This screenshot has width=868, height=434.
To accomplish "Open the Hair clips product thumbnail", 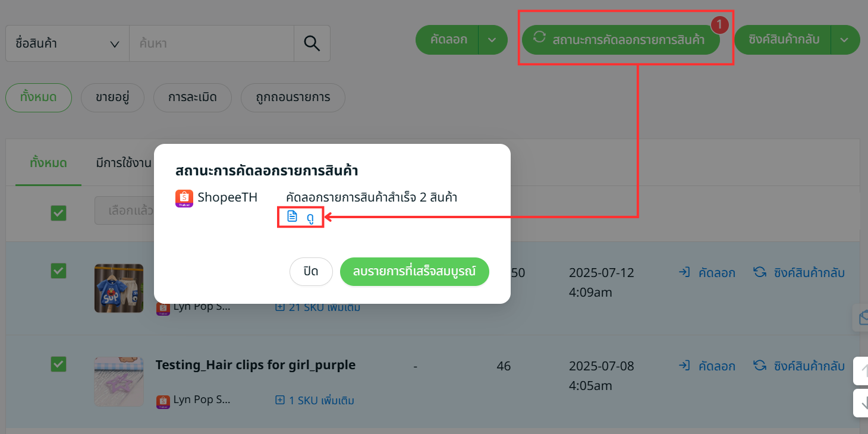I will [x=119, y=381].
